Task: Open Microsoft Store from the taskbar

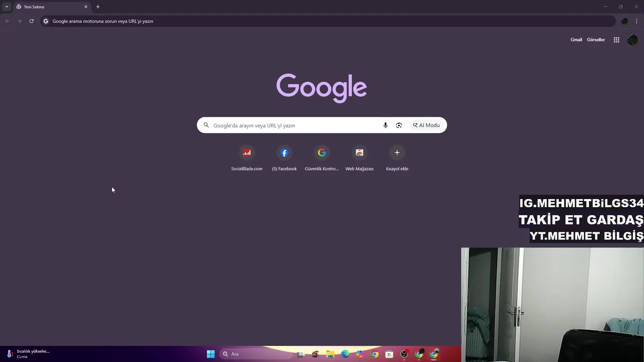Action: click(389, 354)
